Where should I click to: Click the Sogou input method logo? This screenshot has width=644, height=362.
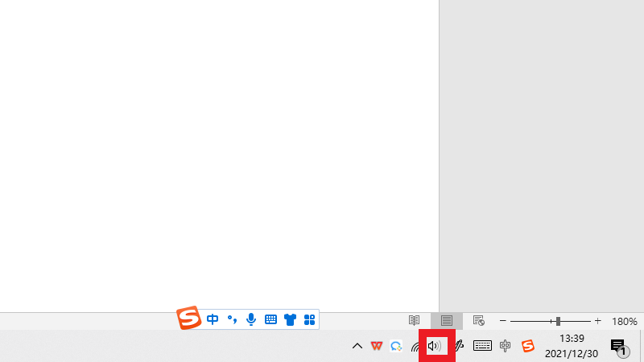click(x=189, y=319)
